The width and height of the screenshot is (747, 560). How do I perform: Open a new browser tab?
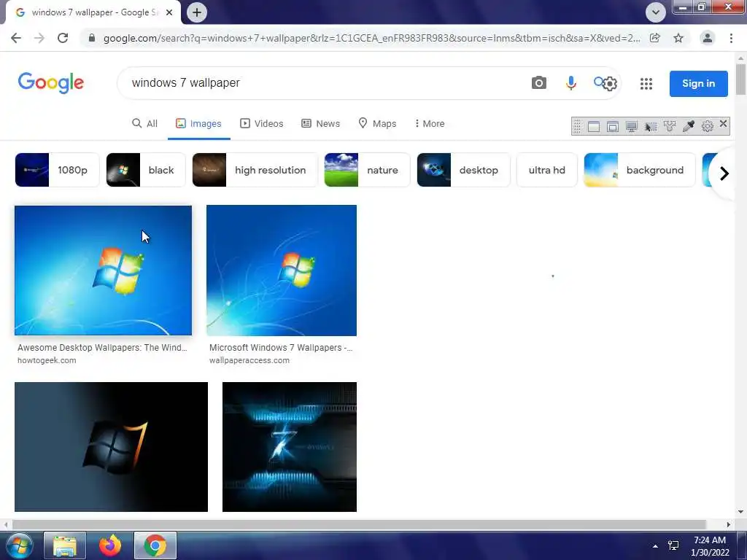(197, 12)
